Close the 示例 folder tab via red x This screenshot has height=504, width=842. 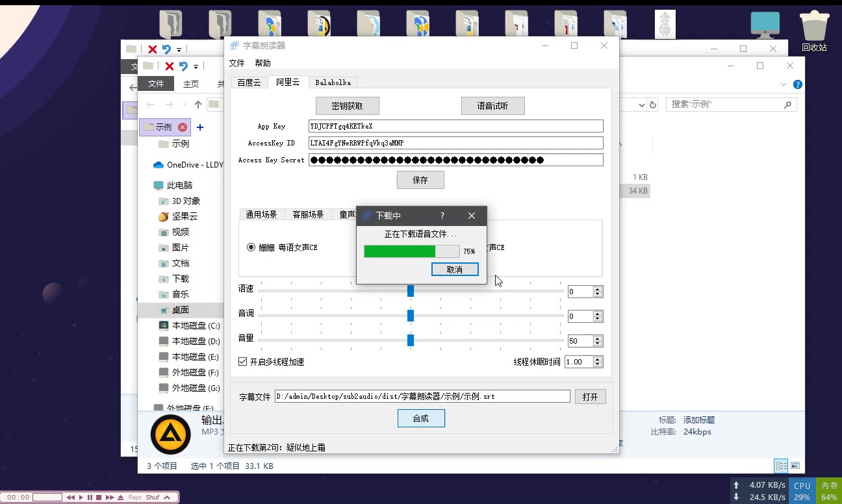click(x=183, y=127)
